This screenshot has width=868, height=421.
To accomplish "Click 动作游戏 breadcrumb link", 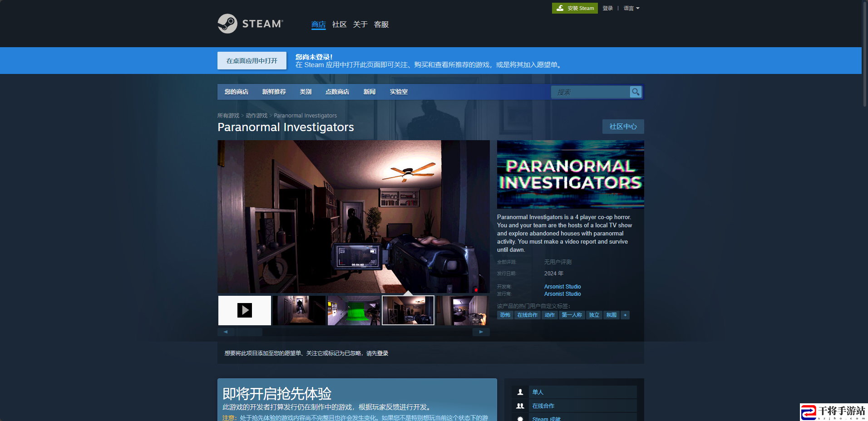I will point(256,116).
